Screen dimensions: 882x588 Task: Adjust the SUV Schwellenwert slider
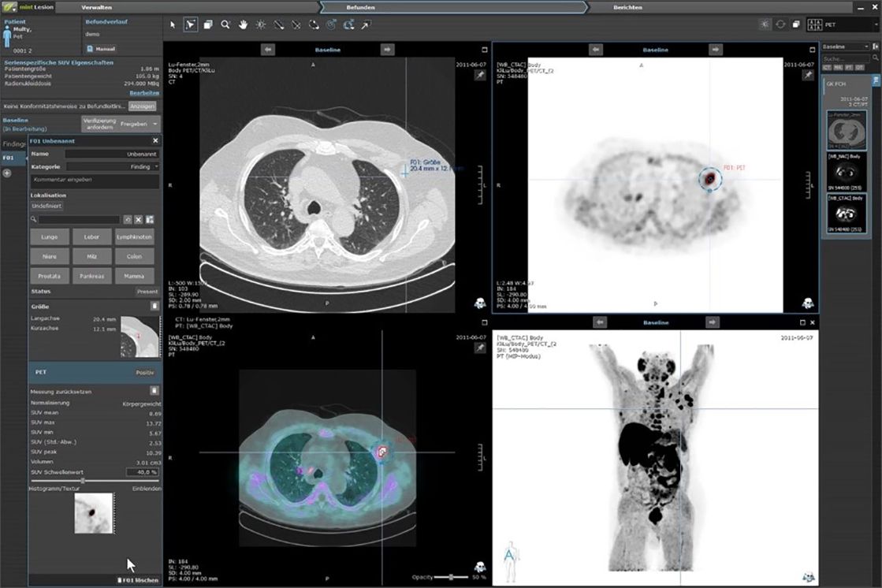pyautogui.click(x=84, y=480)
